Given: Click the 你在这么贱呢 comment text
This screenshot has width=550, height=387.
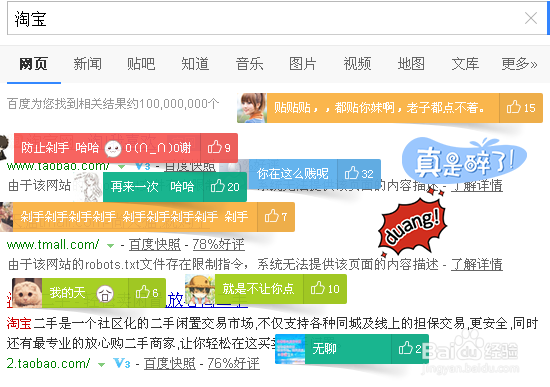Looking at the screenshot, I should 293,174.
